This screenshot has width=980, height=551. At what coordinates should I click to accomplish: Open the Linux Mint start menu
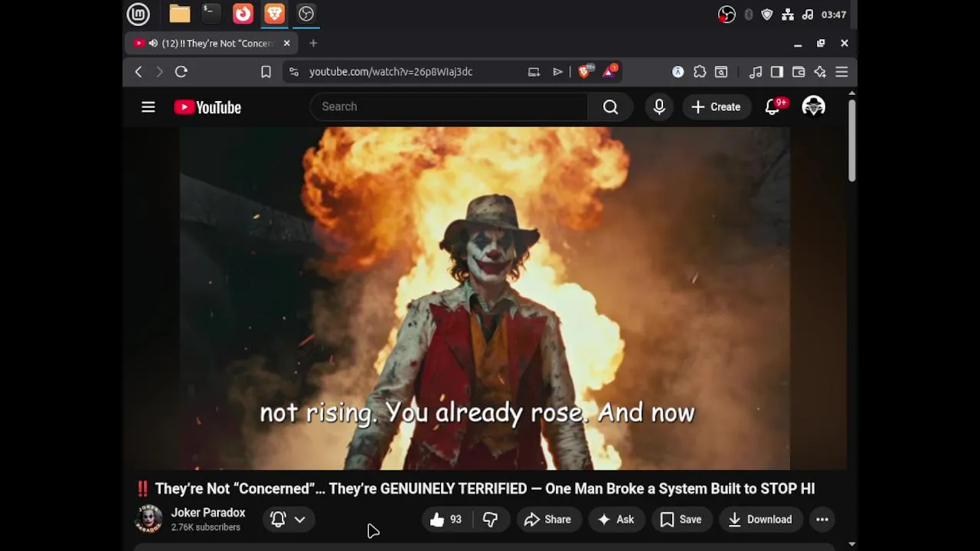coord(138,14)
